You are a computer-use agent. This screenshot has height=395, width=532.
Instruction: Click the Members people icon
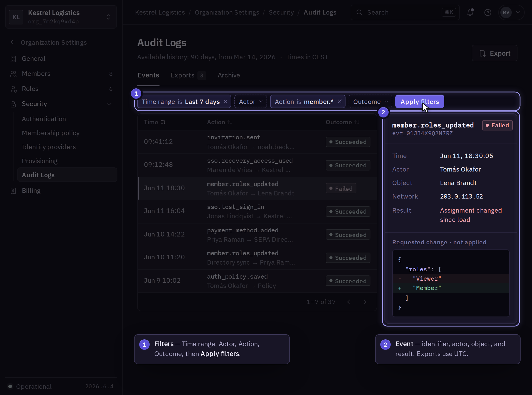[x=13, y=74]
